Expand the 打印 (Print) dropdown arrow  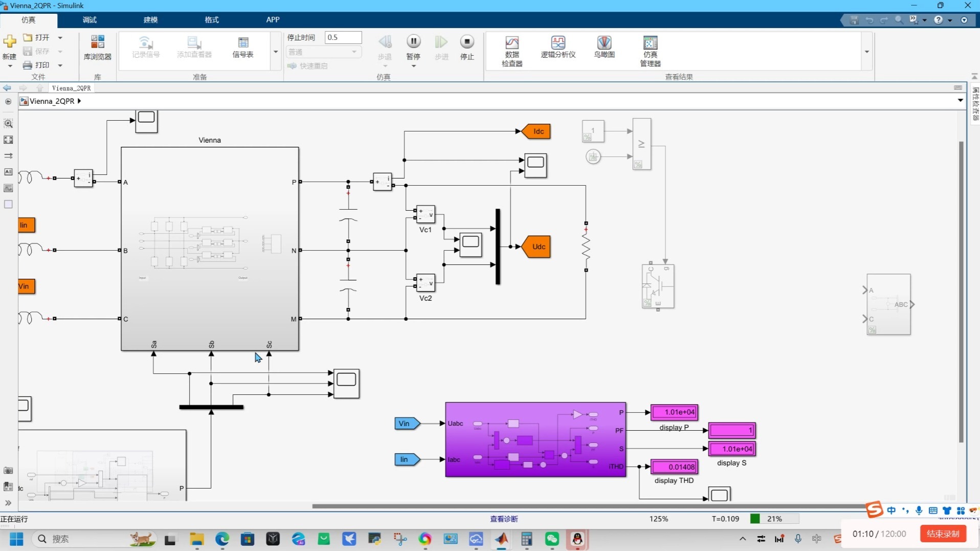pyautogui.click(x=60, y=65)
